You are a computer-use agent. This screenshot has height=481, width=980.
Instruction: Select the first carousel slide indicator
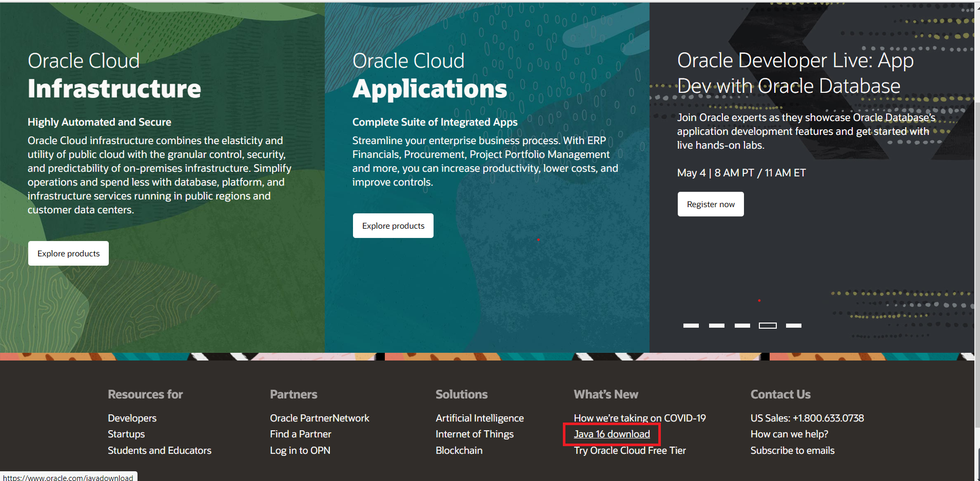point(691,326)
